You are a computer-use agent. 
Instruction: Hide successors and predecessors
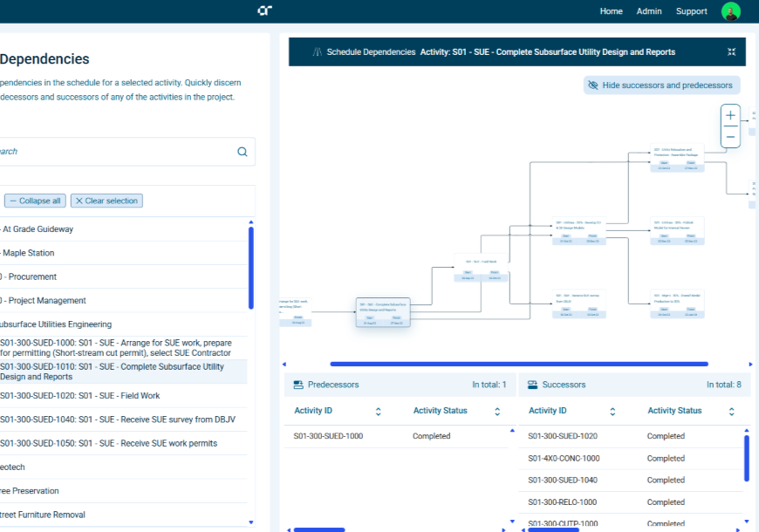click(661, 85)
